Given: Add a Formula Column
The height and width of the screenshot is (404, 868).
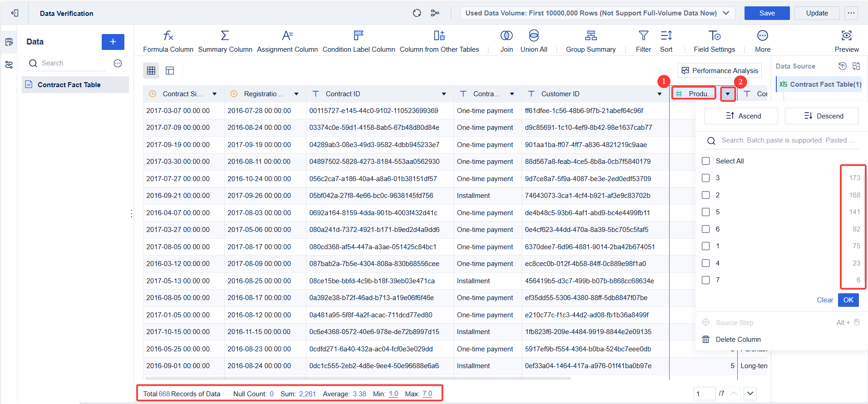Looking at the screenshot, I should click(x=168, y=41).
